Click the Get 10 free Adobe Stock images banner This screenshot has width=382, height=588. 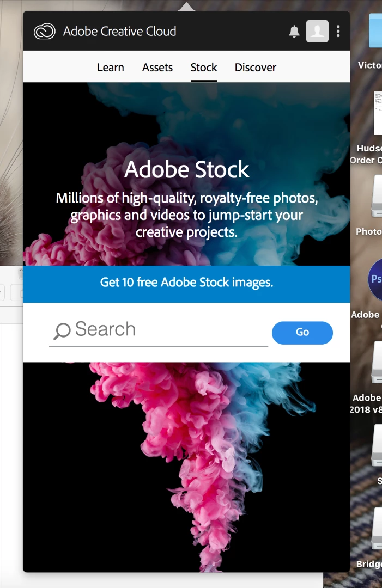(x=186, y=284)
